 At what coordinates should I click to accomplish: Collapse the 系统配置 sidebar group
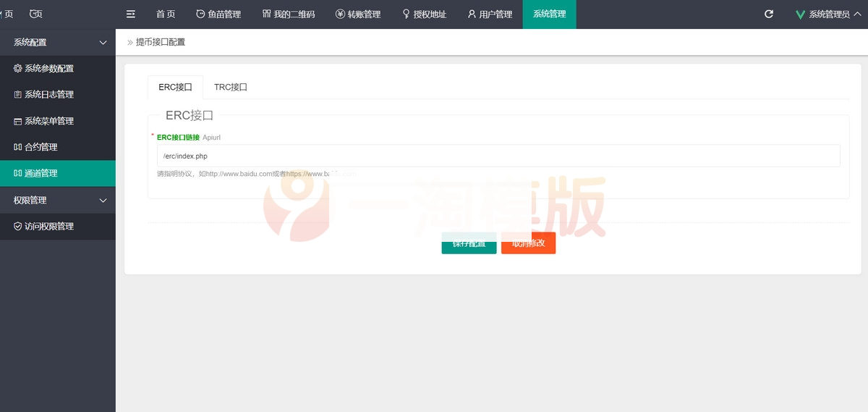point(58,43)
